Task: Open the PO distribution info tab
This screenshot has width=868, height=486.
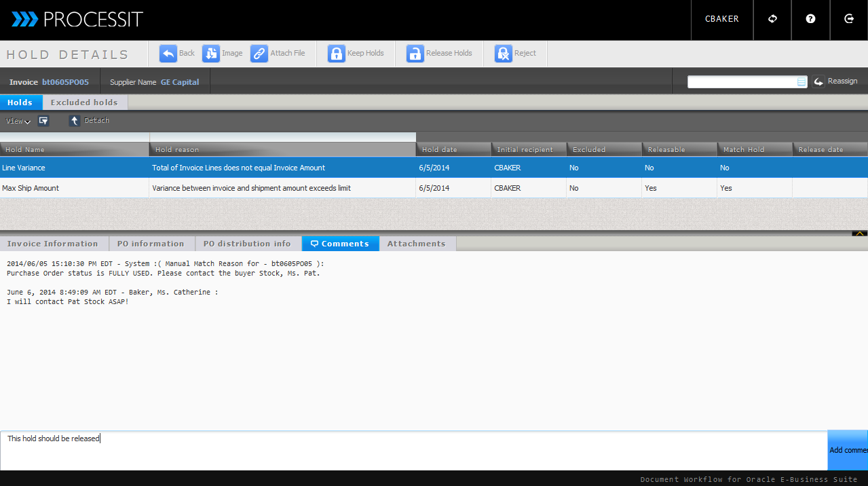Action: click(247, 244)
